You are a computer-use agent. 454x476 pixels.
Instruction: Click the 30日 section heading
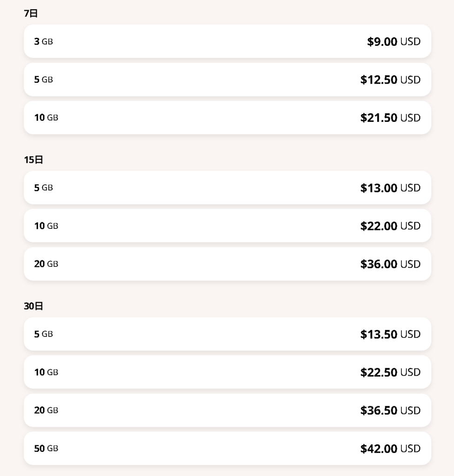point(33,306)
